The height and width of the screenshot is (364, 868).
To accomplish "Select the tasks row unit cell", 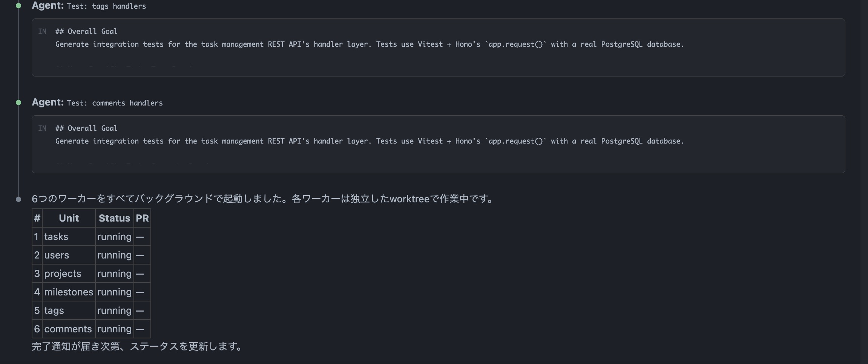I will pyautogui.click(x=56, y=237).
